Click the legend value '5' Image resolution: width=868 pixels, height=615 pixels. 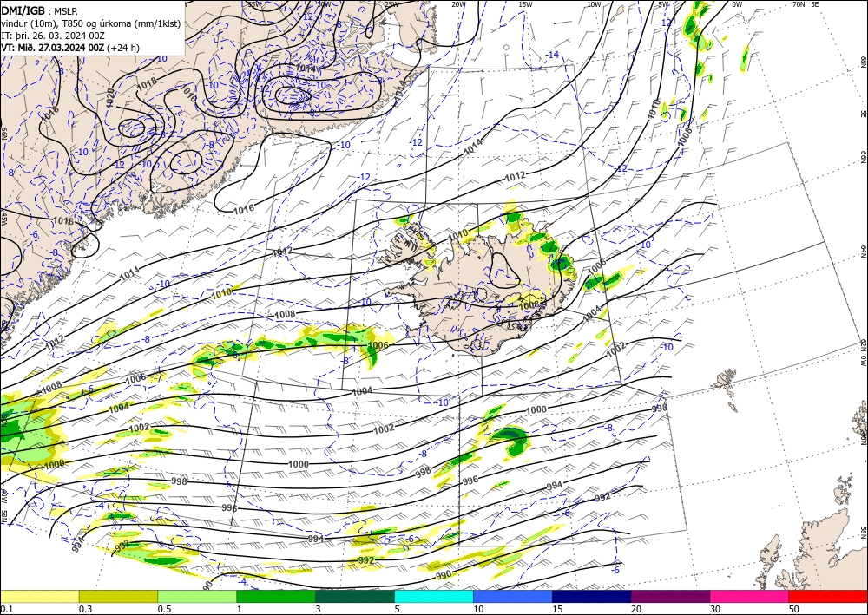click(x=398, y=609)
